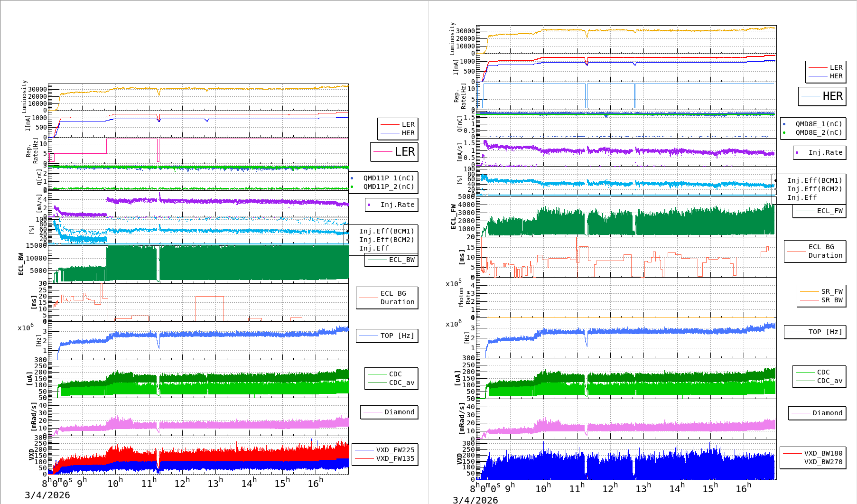Click the 14h time tick under HER plot
857x504 pixels.
677,488
